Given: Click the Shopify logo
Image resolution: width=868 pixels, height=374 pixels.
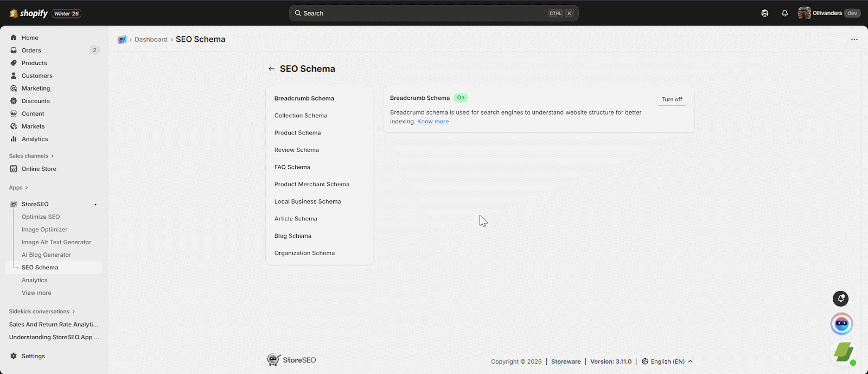Looking at the screenshot, I should tap(29, 13).
